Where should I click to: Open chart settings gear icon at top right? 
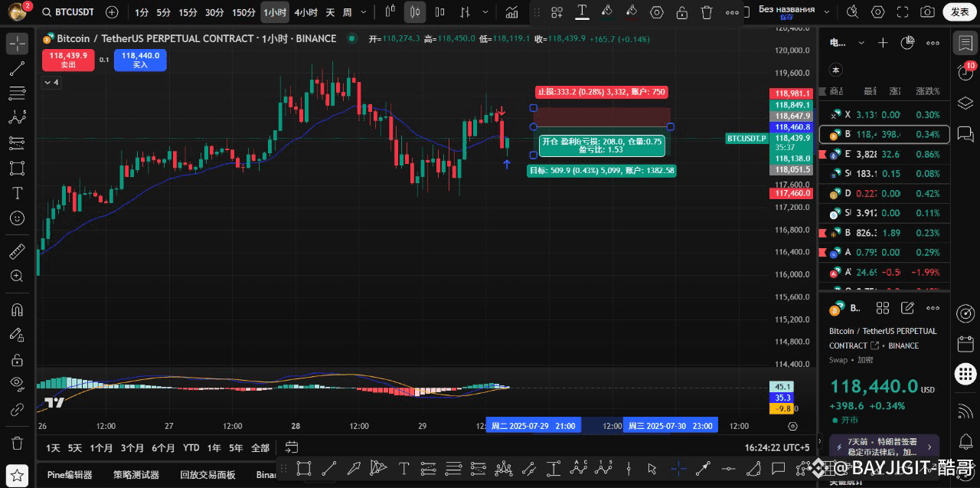(x=878, y=12)
